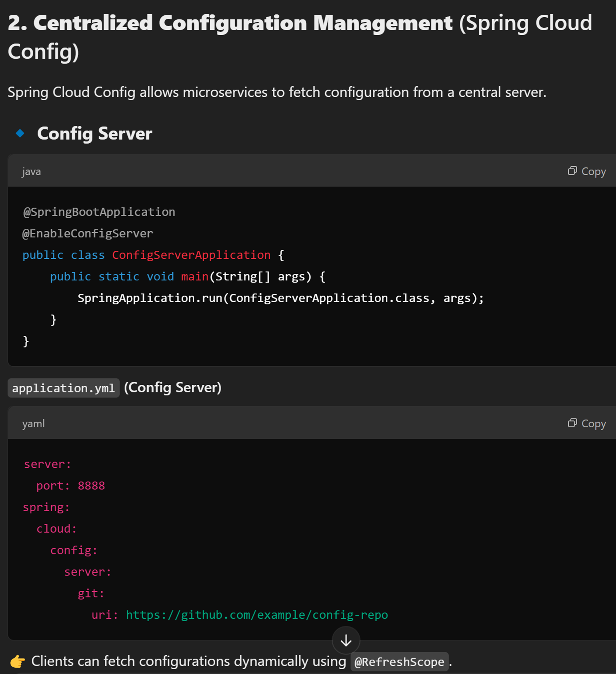The height and width of the screenshot is (674, 616).
Task: Click the ConfigServerApplication class name in red
Action: click(x=191, y=255)
